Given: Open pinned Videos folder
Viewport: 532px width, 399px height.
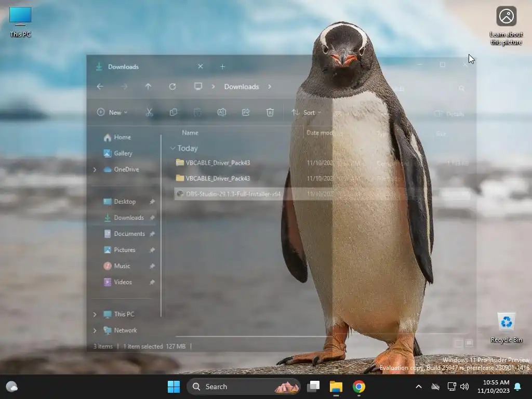Looking at the screenshot, I should pyautogui.click(x=117, y=282).
